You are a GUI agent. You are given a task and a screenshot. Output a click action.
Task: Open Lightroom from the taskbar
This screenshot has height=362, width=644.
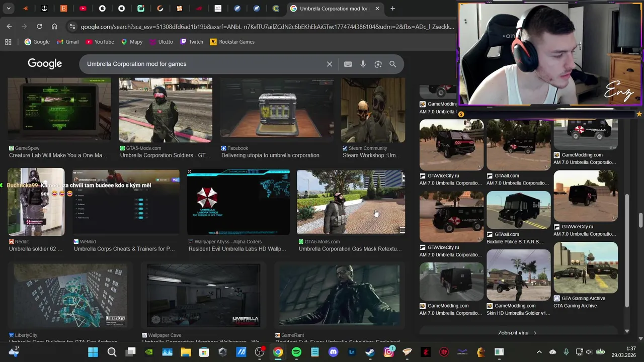coord(352,352)
